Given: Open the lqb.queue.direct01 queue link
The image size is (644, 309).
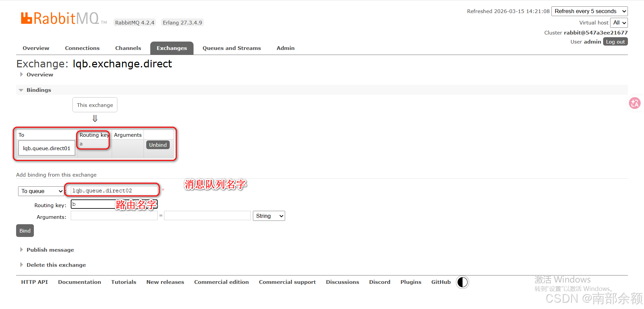Looking at the screenshot, I should [x=47, y=148].
